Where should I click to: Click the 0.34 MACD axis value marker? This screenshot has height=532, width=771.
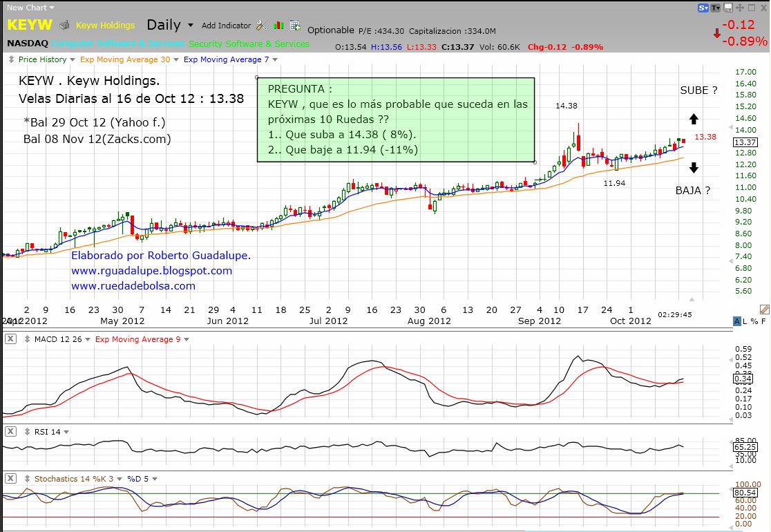[743, 379]
